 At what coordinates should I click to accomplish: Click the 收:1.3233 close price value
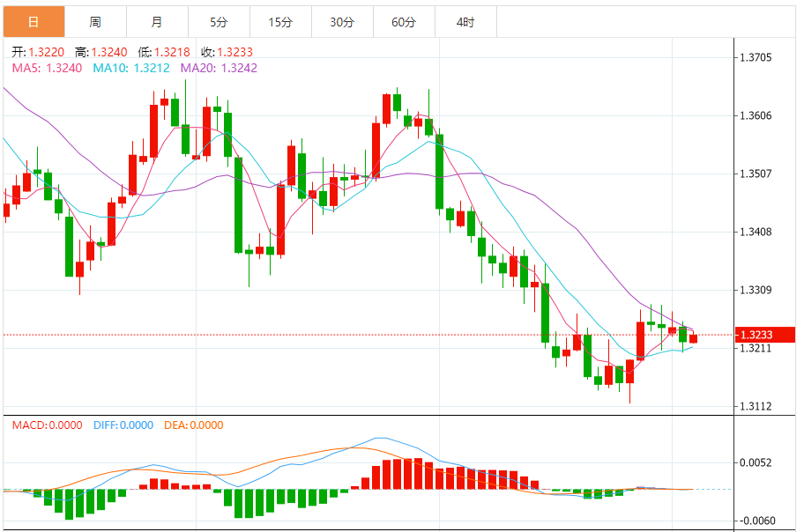click(227, 52)
